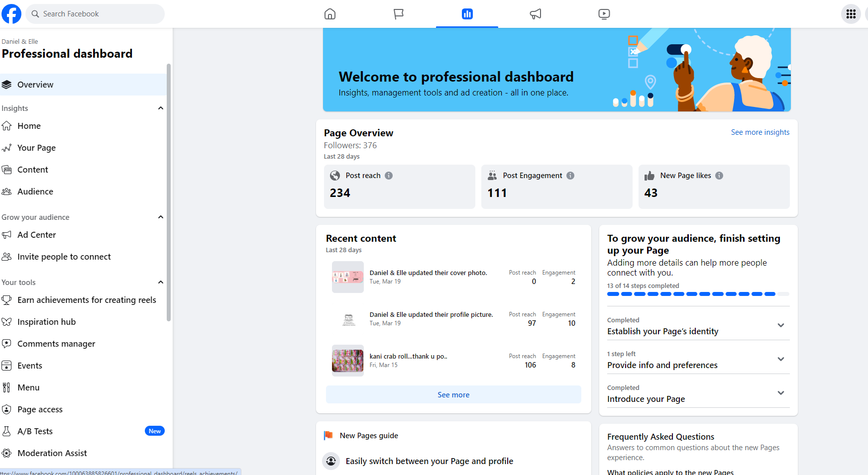Image resolution: width=868 pixels, height=475 pixels.
Task: Open the Pages flag icon in top navigation
Action: click(x=399, y=14)
